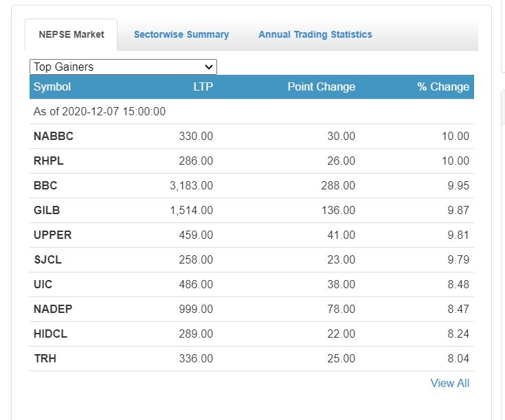505x420 pixels.
Task: Click the Symbol column header
Action: tap(52, 86)
